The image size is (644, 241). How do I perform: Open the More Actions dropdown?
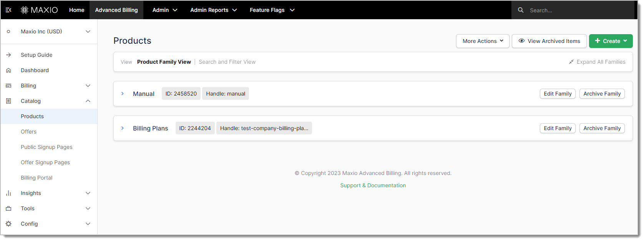pyautogui.click(x=483, y=41)
